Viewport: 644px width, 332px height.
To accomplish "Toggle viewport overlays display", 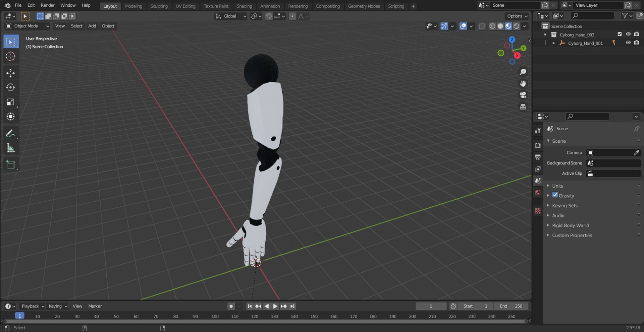I will tap(463, 26).
